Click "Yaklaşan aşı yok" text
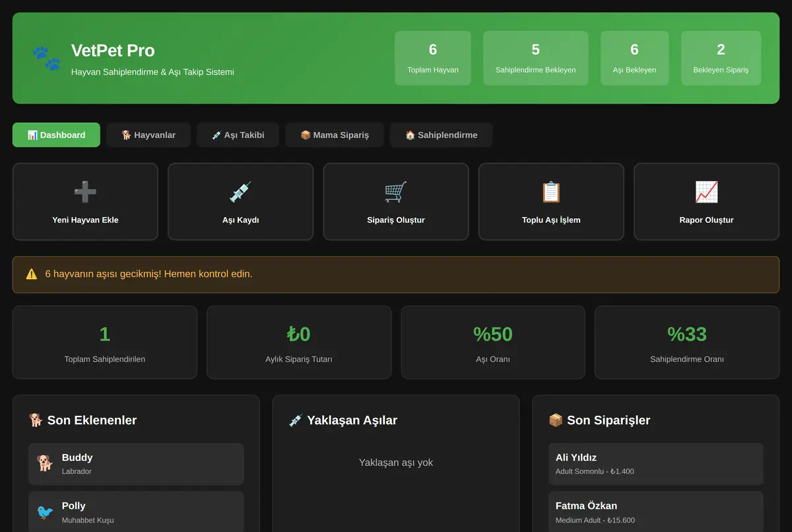This screenshot has height=532, width=792. click(x=396, y=463)
